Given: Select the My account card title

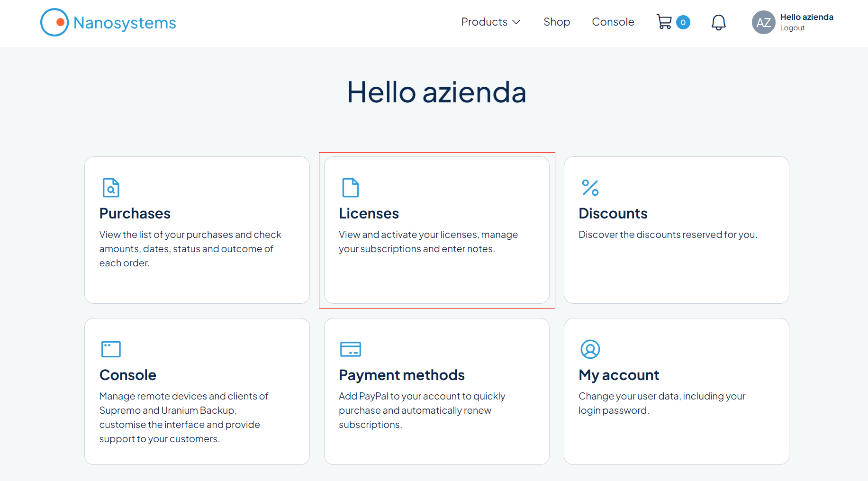Looking at the screenshot, I should pos(619,375).
